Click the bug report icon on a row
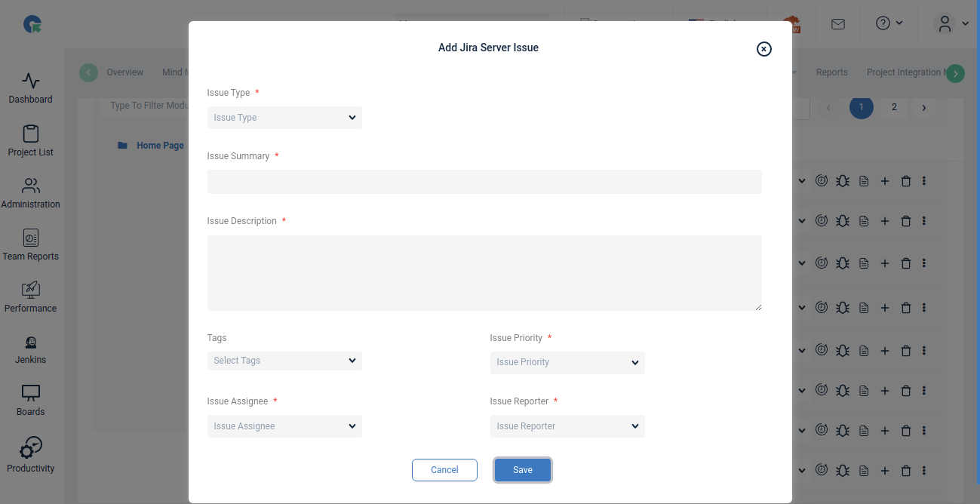The height and width of the screenshot is (504, 980). [843, 180]
